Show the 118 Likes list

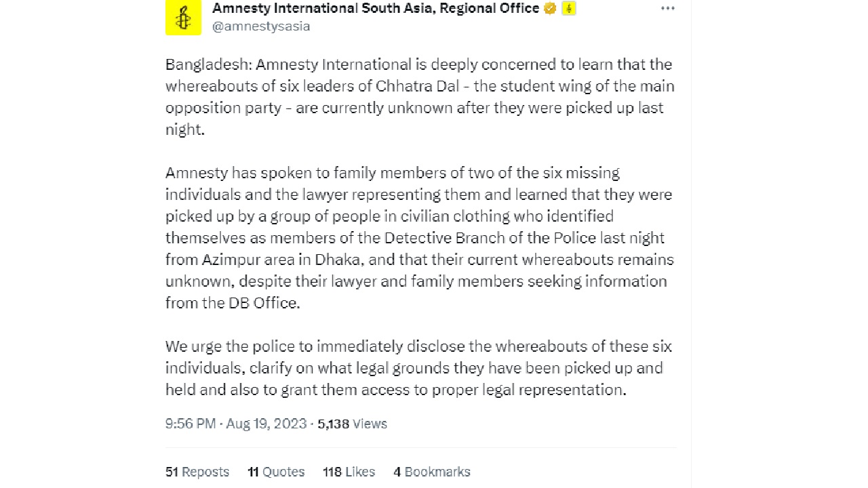[x=349, y=472]
